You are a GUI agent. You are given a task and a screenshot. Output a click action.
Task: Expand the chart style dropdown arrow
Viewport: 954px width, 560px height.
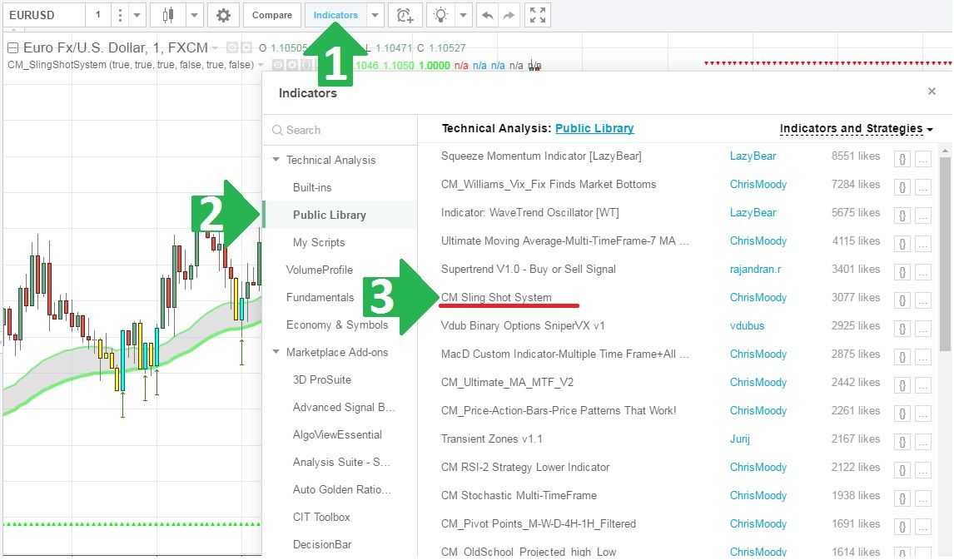(x=193, y=15)
